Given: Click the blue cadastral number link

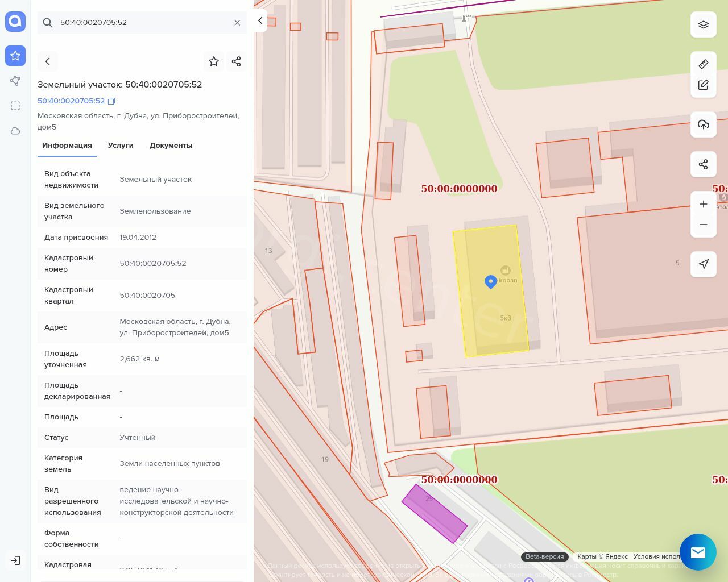Looking at the screenshot, I should pyautogui.click(x=71, y=101).
